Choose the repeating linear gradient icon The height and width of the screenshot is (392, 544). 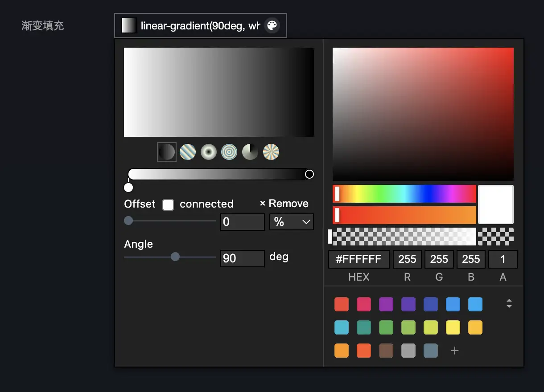pos(188,152)
